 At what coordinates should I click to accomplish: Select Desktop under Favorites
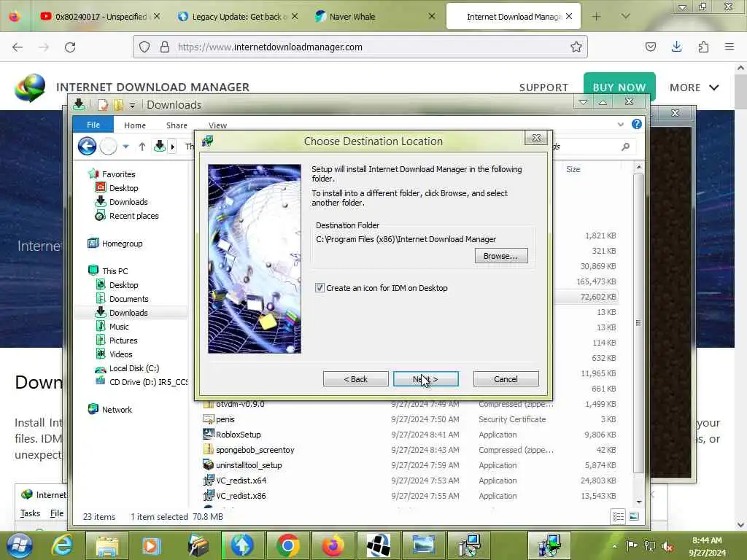pos(123,188)
